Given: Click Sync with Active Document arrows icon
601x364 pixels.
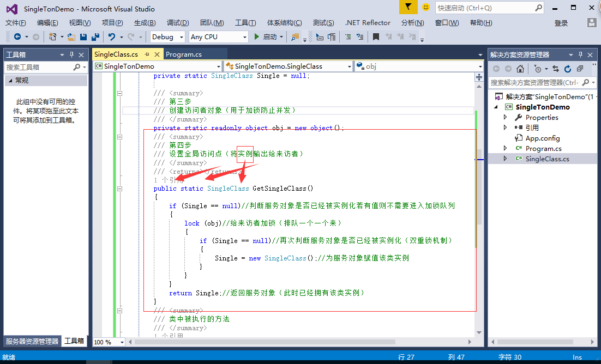Looking at the screenshot, I should click(x=556, y=69).
